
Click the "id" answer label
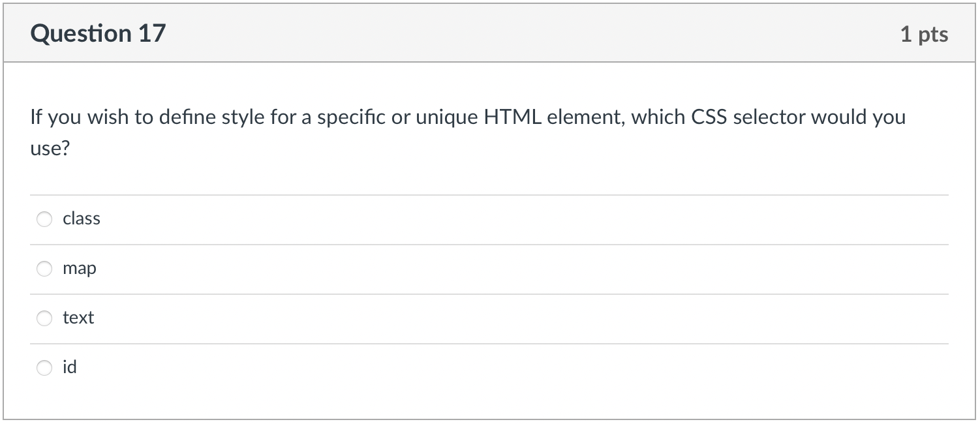point(70,368)
